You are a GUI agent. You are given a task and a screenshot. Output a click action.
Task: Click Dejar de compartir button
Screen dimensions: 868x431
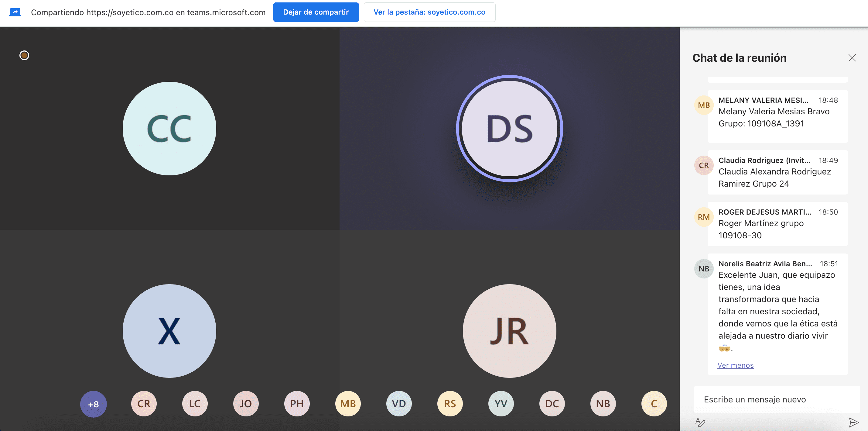tap(316, 12)
